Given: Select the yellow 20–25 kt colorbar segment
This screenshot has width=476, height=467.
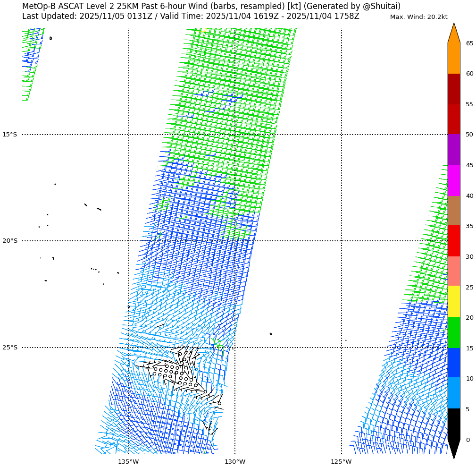Looking at the screenshot, I should pos(453,302).
